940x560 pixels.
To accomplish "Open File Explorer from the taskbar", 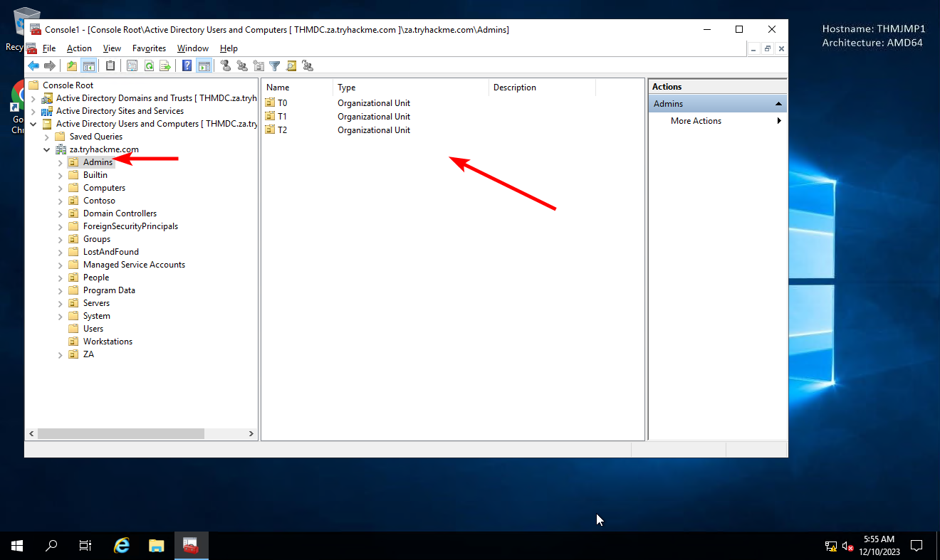I will (x=157, y=546).
